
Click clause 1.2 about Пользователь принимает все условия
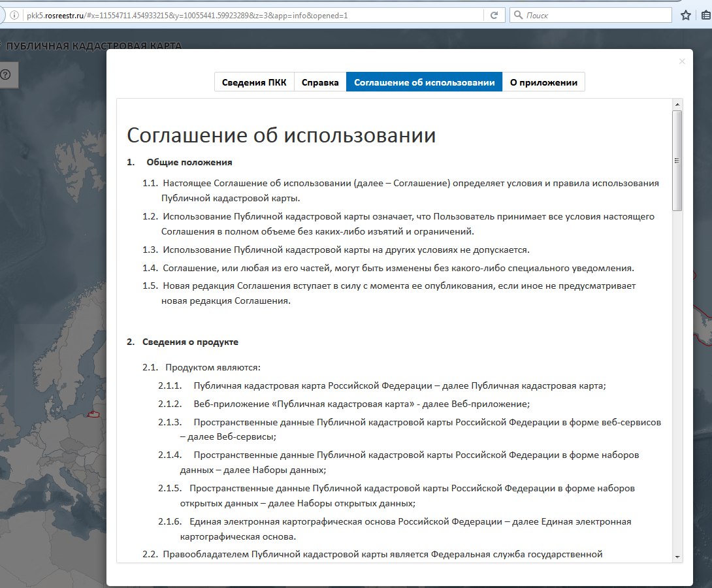click(398, 224)
